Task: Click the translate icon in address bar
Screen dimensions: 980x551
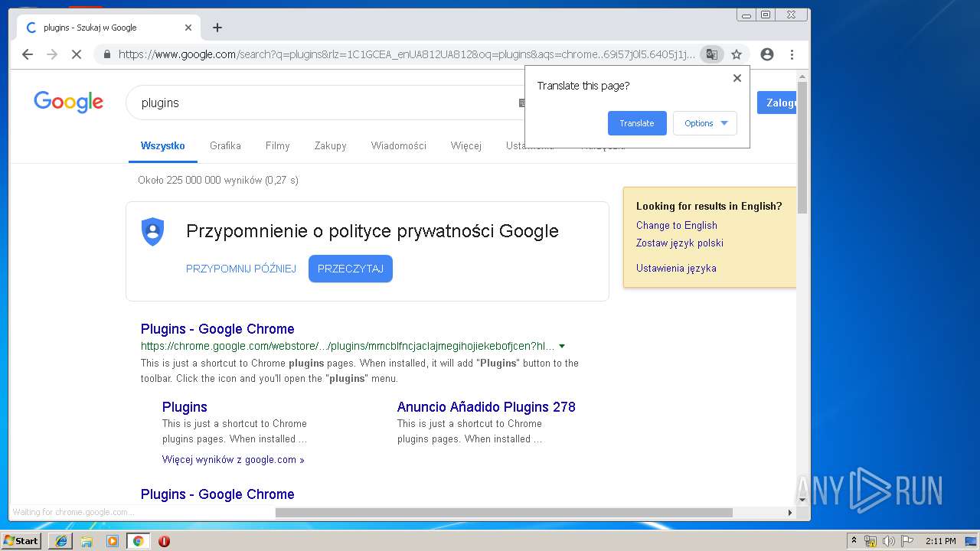Action: [x=712, y=54]
